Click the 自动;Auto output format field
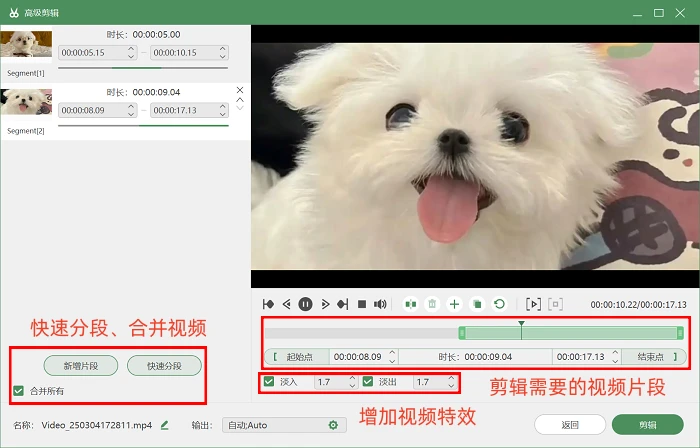This screenshot has height=448, width=700. click(x=284, y=425)
